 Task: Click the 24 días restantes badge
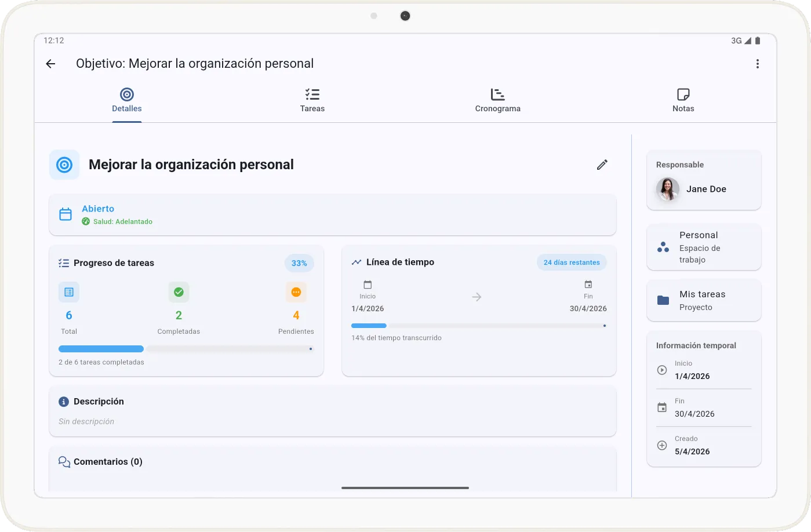pyautogui.click(x=572, y=263)
